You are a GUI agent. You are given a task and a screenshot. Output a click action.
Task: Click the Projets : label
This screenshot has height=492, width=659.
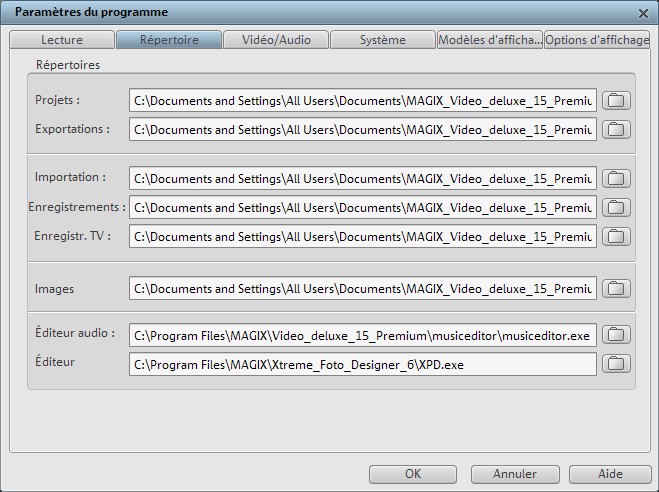(57, 100)
